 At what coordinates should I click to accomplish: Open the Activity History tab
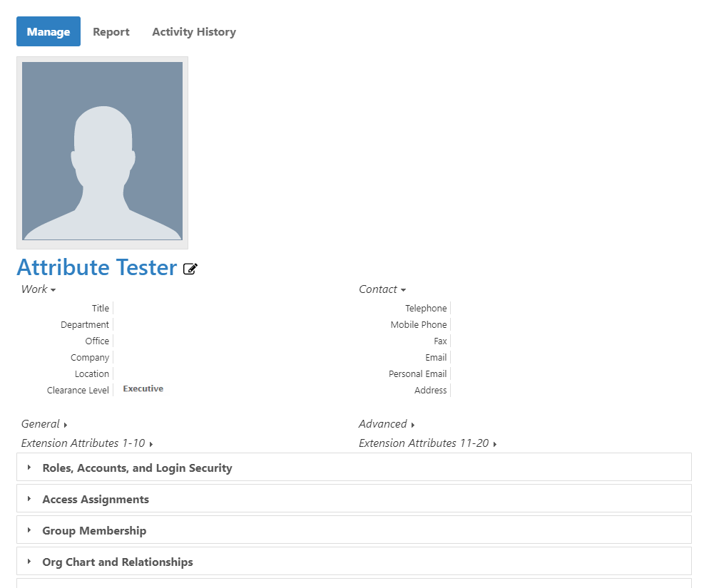[193, 31]
